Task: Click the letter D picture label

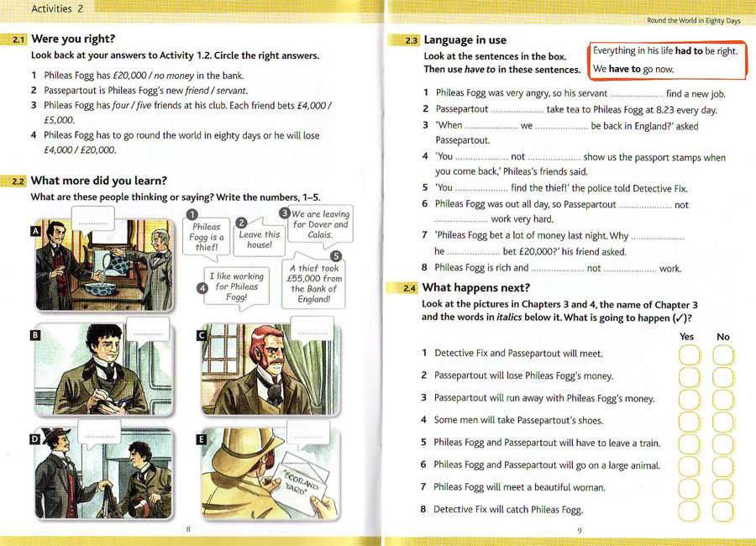Action: point(36,438)
